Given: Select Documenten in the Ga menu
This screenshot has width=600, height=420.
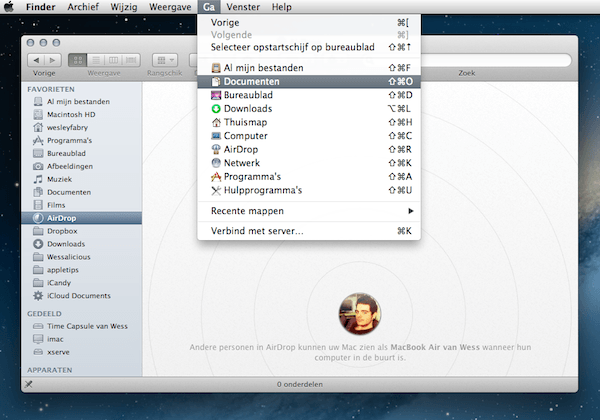Looking at the screenshot, I should 309,81.
